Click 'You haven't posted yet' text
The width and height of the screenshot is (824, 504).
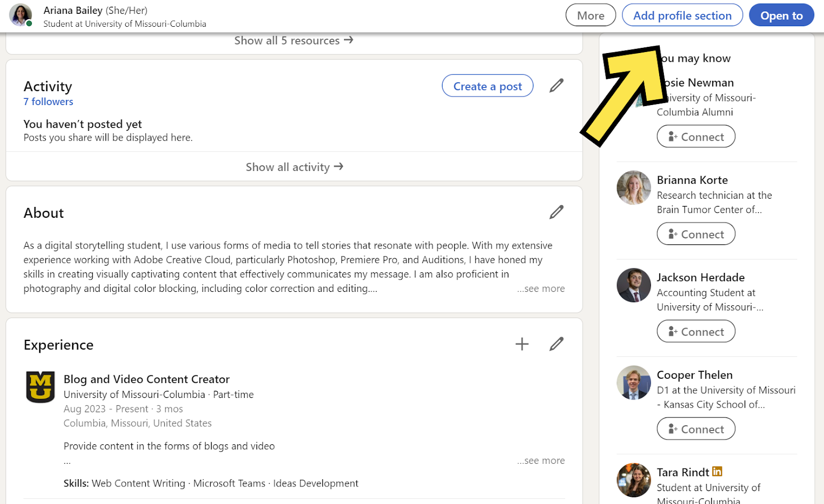(x=83, y=124)
